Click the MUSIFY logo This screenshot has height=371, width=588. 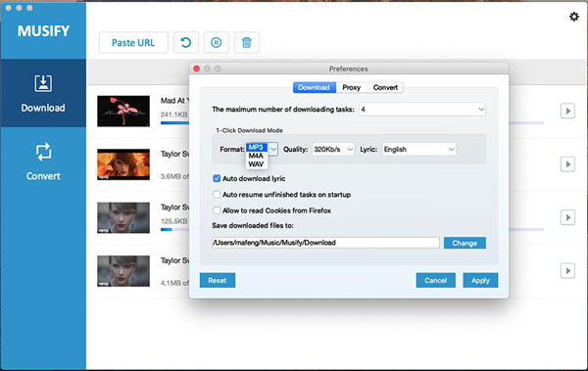[43, 30]
